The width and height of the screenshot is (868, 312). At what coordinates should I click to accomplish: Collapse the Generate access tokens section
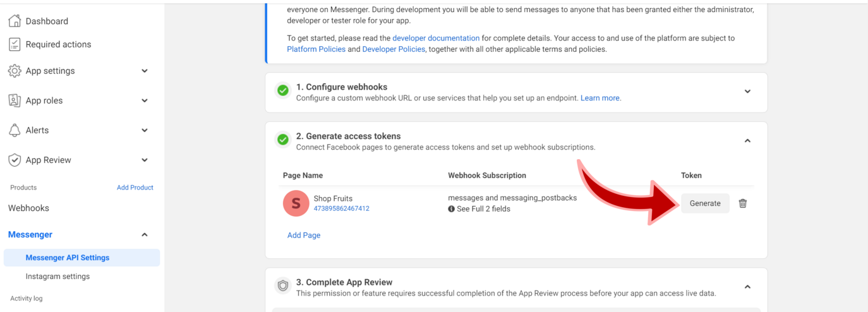tap(747, 141)
